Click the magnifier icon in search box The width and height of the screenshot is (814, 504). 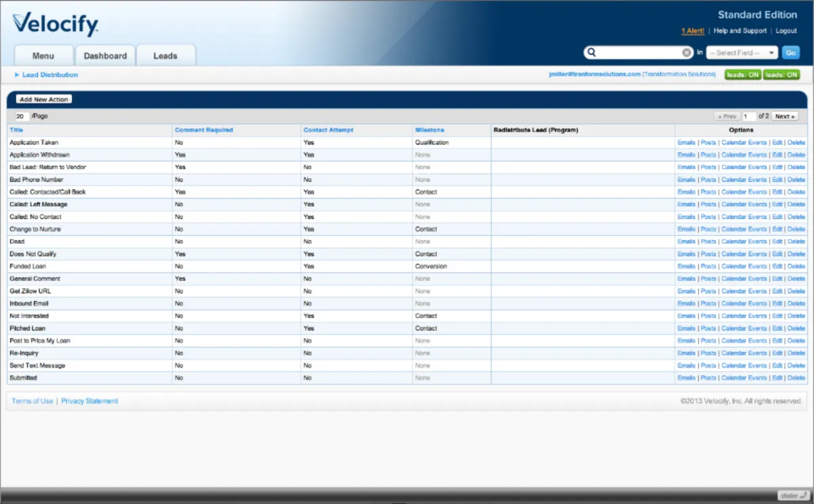(x=592, y=52)
